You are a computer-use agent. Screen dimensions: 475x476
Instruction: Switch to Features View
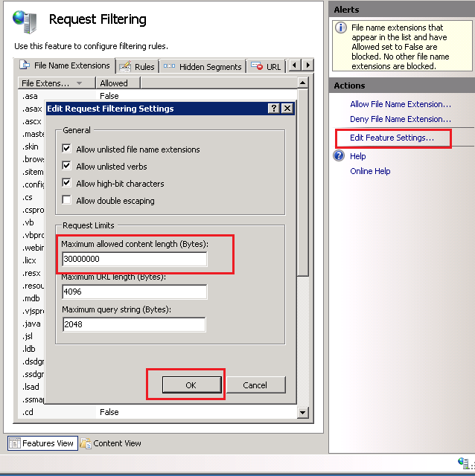click(42, 443)
